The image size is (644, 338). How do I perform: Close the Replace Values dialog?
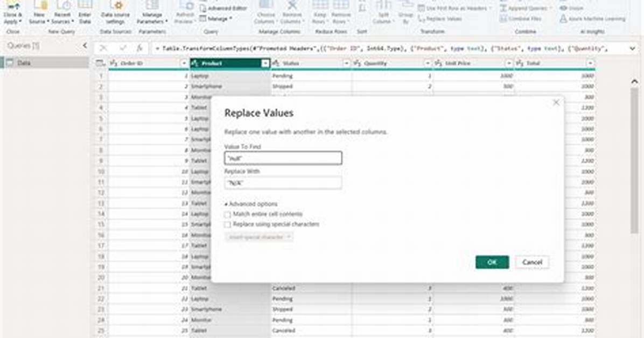click(x=556, y=102)
